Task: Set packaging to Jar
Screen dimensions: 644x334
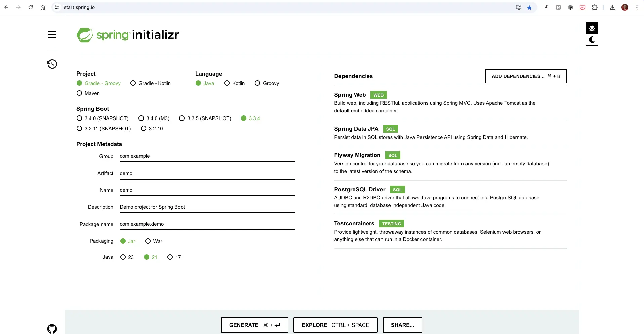Action: tap(128, 241)
